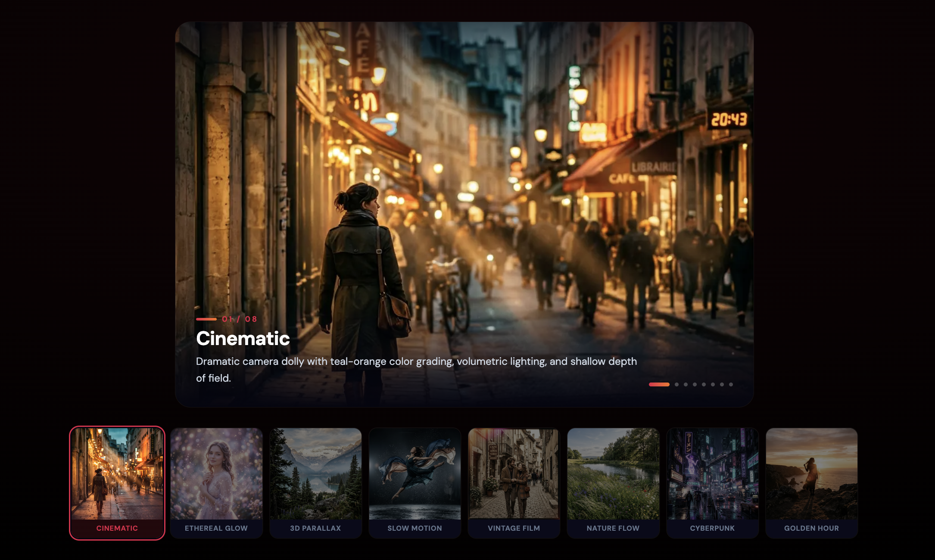Click the seventh carousel pagination dot
This screenshot has height=560, width=935.
722,384
